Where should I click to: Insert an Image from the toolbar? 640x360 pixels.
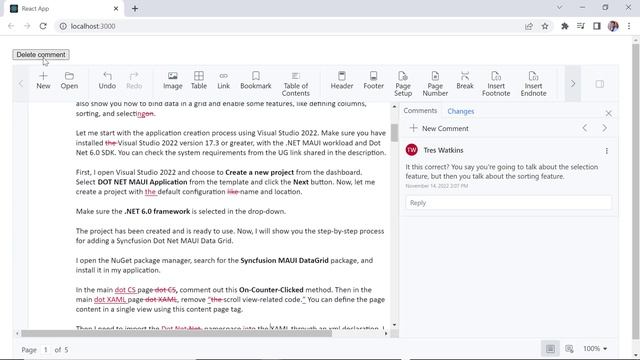(173, 80)
